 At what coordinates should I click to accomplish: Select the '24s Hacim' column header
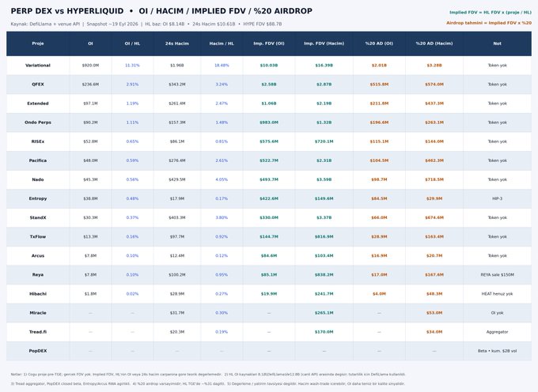pyautogui.click(x=177, y=43)
